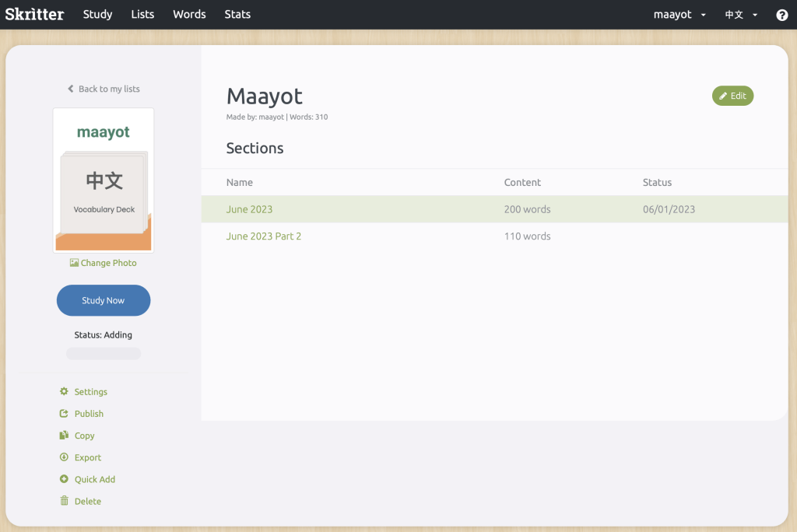Open list Settings link
The width and height of the screenshot is (797, 532).
coord(90,392)
